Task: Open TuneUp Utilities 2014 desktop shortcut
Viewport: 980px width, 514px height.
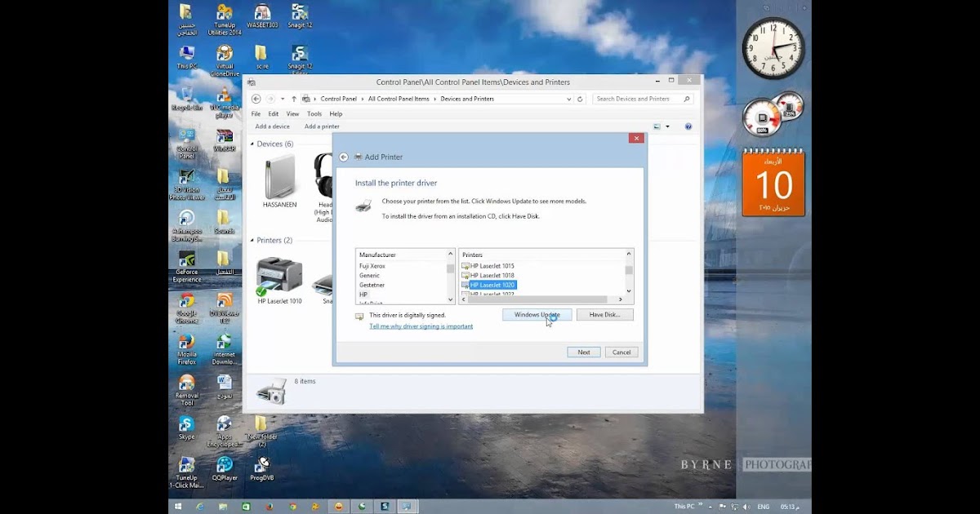Action: coord(224,20)
